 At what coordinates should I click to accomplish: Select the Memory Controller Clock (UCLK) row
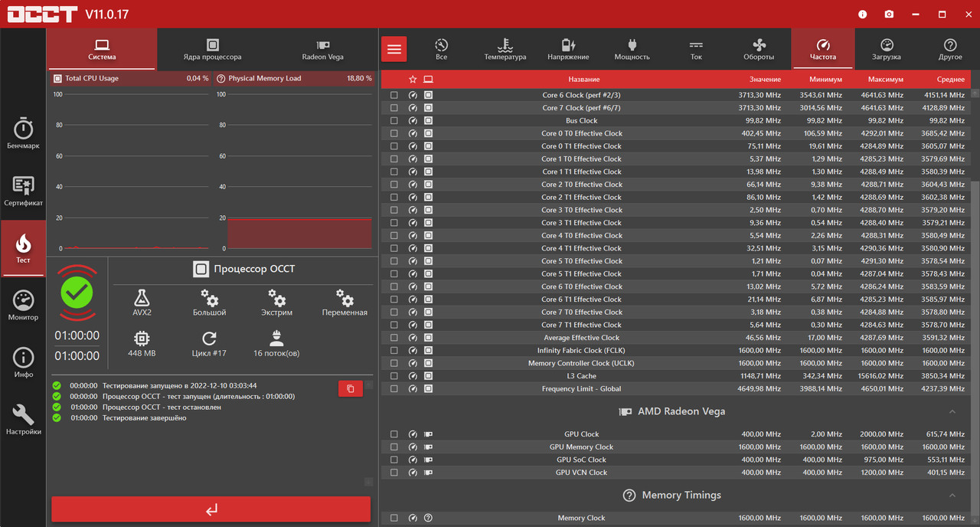click(x=676, y=363)
